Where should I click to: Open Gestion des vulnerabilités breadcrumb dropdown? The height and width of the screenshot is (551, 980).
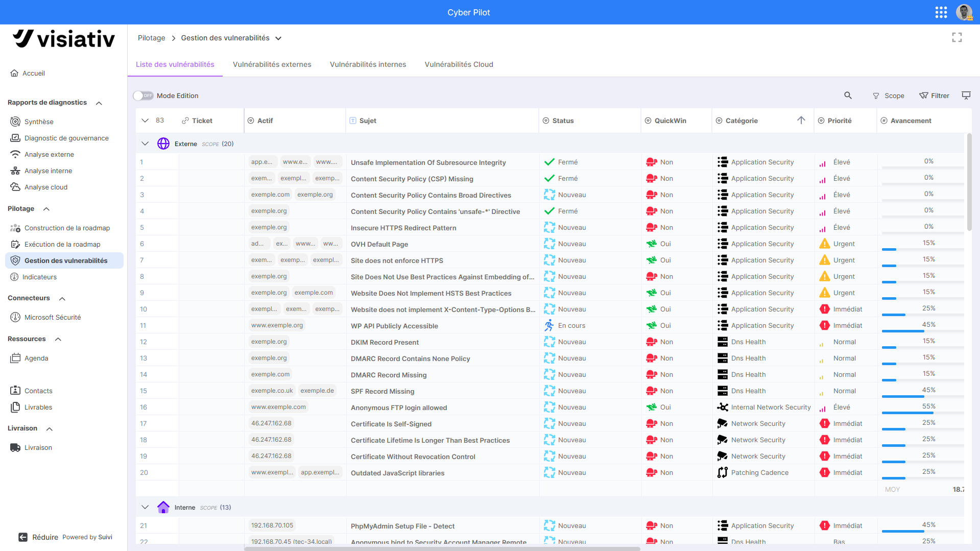coord(278,38)
